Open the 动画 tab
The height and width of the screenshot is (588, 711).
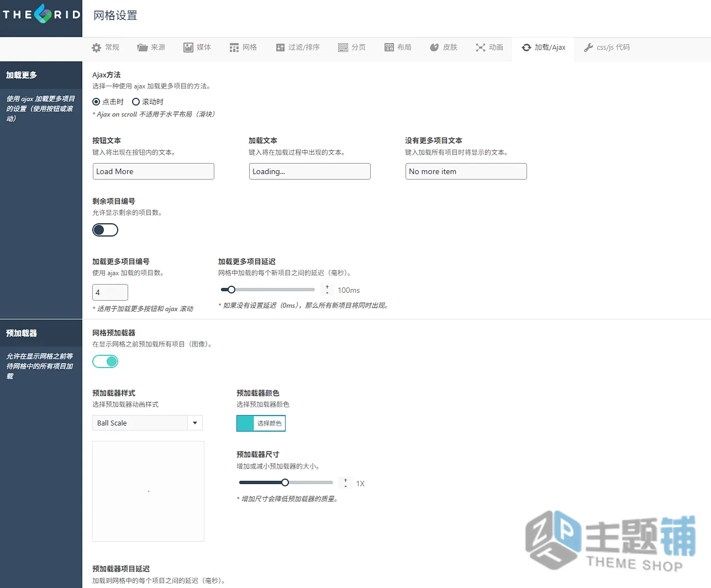(489, 48)
